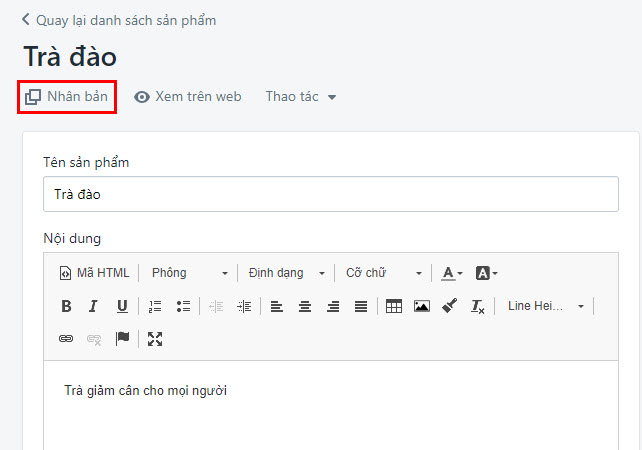Align text right

point(333,306)
